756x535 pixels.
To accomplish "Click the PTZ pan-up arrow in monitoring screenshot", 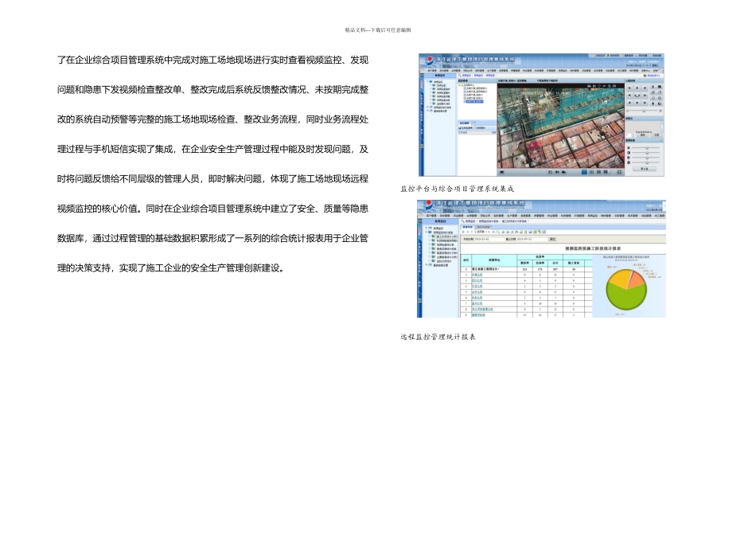I will [x=637, y=88].
